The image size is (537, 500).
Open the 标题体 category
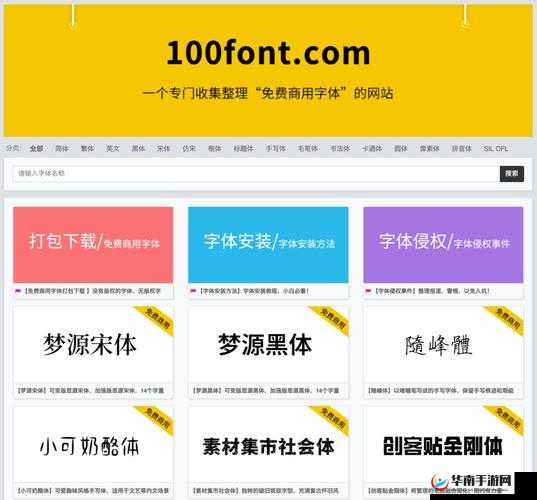point(243,148)
